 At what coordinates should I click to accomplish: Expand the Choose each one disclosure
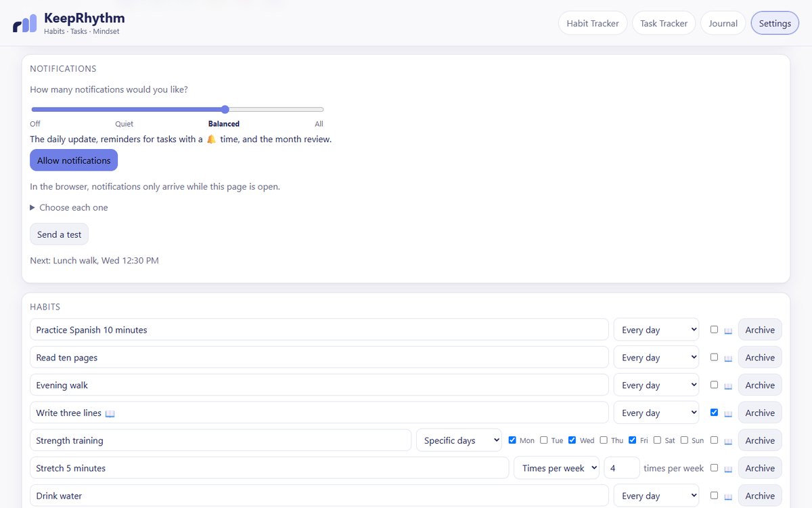click(69, 207)
